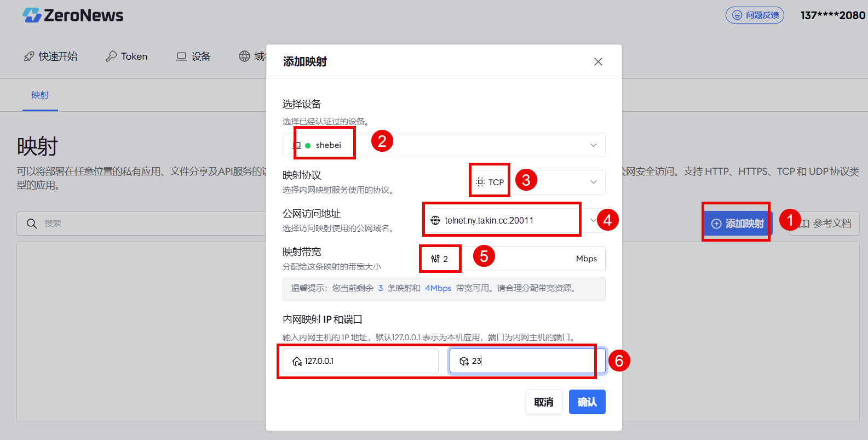Open the 设备 menu item

pos(193,56)
